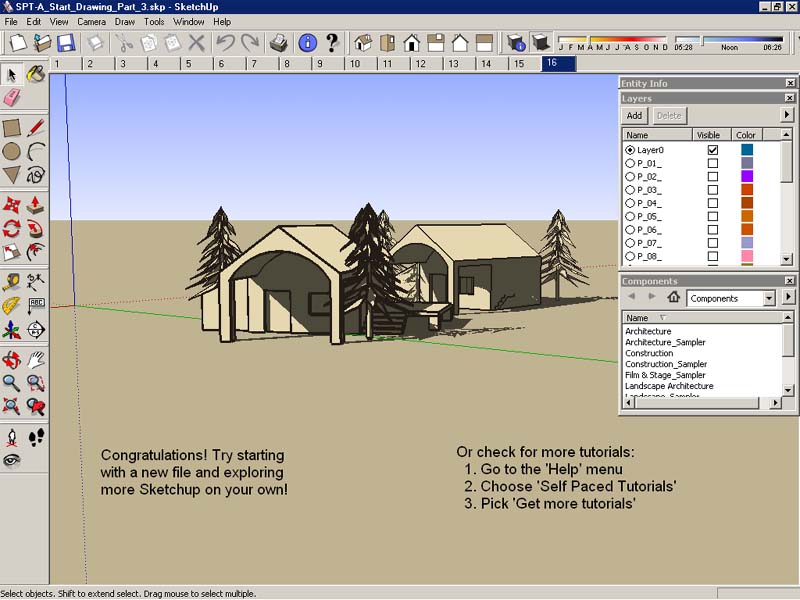Screen dimensions: 800x600
Task: Pick the Offset tool
Action: [35, 252]
